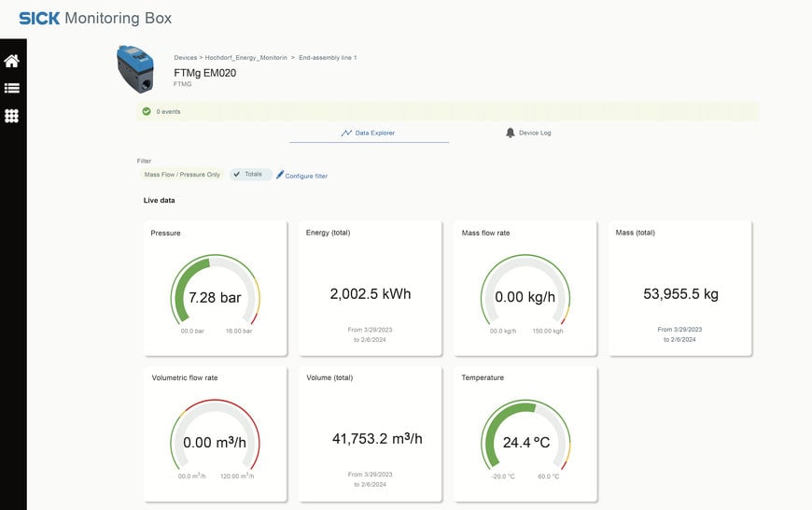Click the date range under Mass total
Viewport: 812px width, 510px height.
click(679, 334)
